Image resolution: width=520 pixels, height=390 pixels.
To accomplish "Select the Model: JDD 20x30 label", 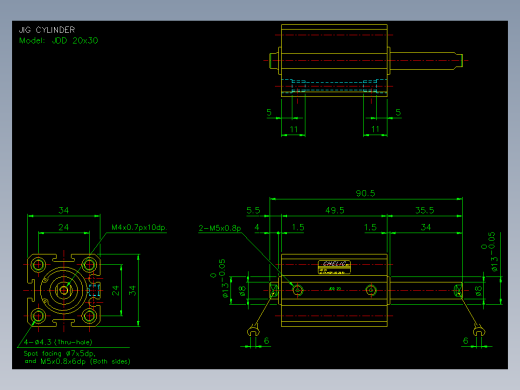I will coord(58,41).
